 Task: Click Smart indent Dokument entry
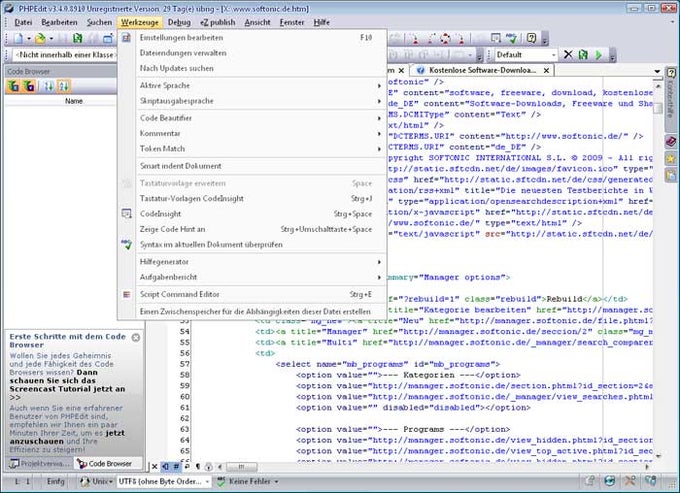252,166
